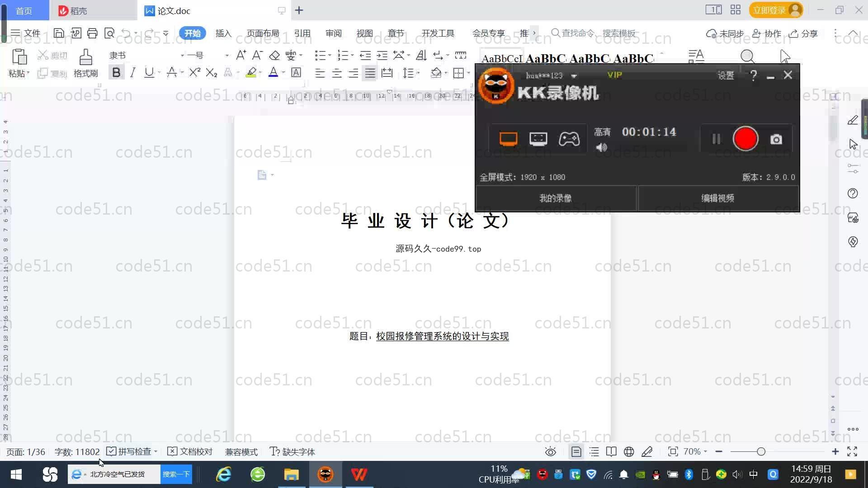868x488 pixels.
Task: Justify the paragraph text
Action: [x=370, y=73]
